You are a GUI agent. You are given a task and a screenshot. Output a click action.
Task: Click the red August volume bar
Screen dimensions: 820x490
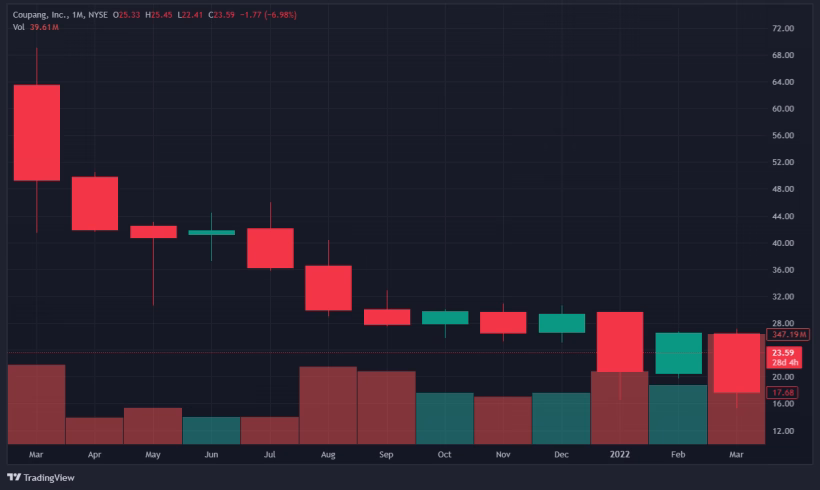(x=328, y=405)
